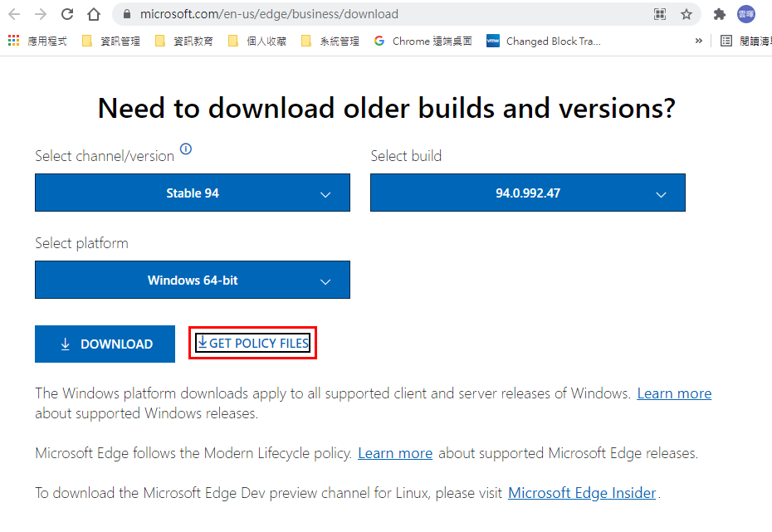Open the 個人收藏 bookmark folder
The width and height of the screenshot is (772, 532).
(257, 41)
